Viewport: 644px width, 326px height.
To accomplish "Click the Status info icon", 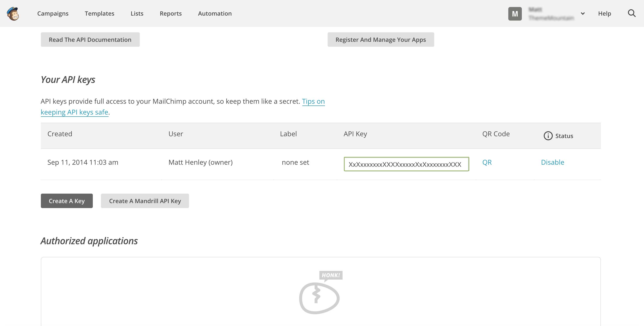I will [548, 136].
